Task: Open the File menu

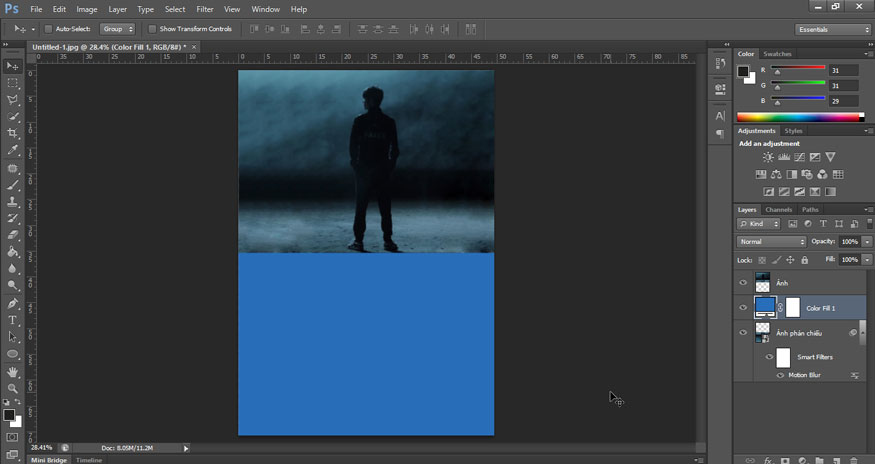Action: point(36,9)
